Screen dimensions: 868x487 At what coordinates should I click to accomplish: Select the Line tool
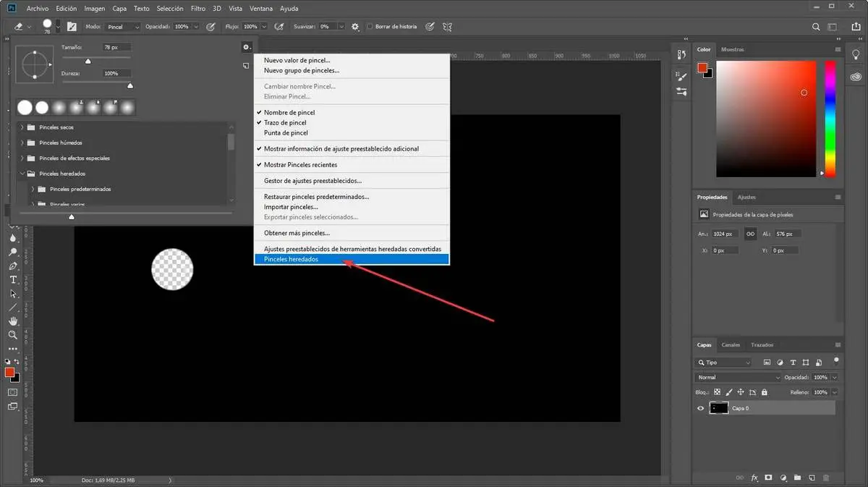[13, 307]
